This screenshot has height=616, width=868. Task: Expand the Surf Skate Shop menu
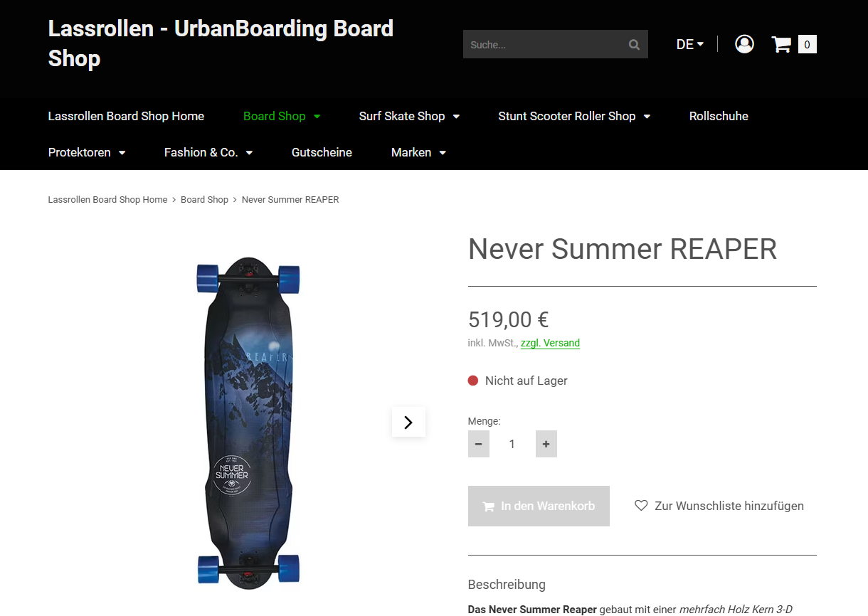[x=409, y=116]
